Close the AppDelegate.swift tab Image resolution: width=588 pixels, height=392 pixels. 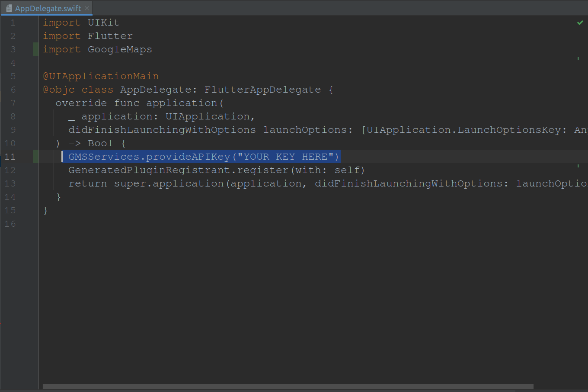(x=86, y=8)
